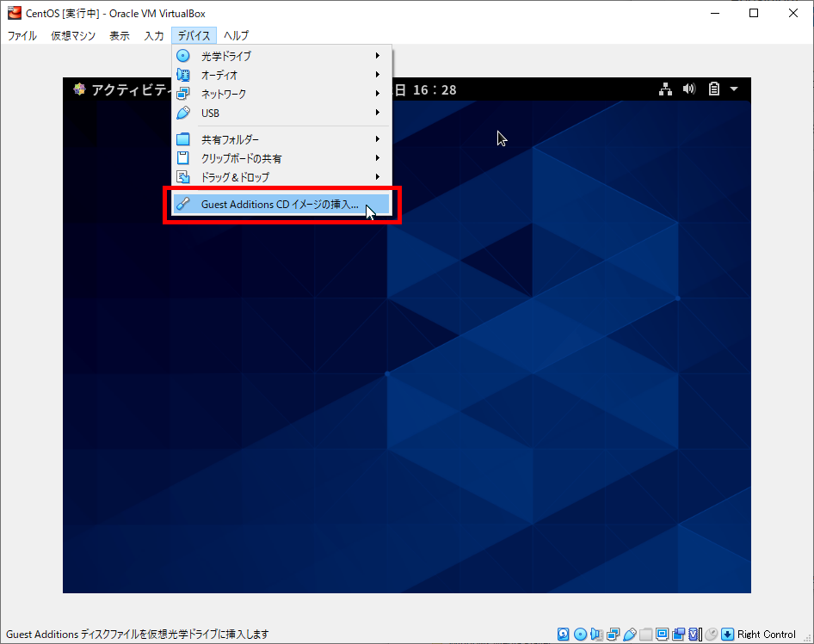Screen dimensions: 814x644
Task: Open the CentOS system menu arrow
Action: click(734, 89)
